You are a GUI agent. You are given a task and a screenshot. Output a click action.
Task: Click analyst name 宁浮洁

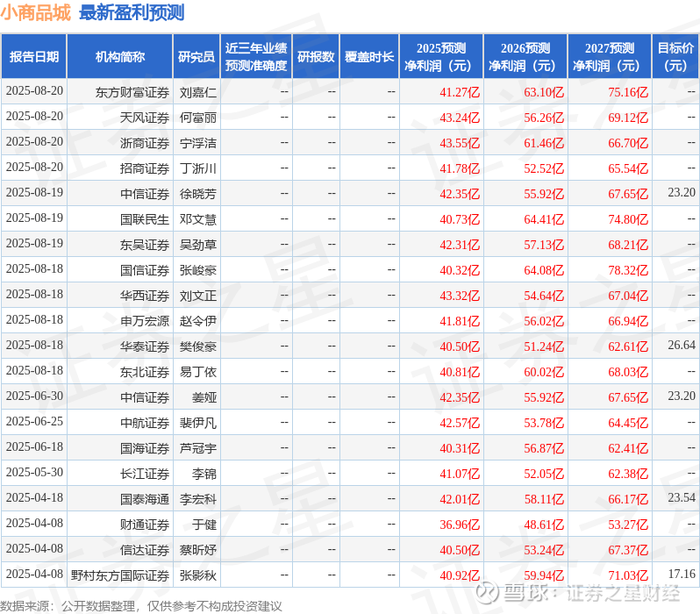pyautogui.click(x=197, y=143)
